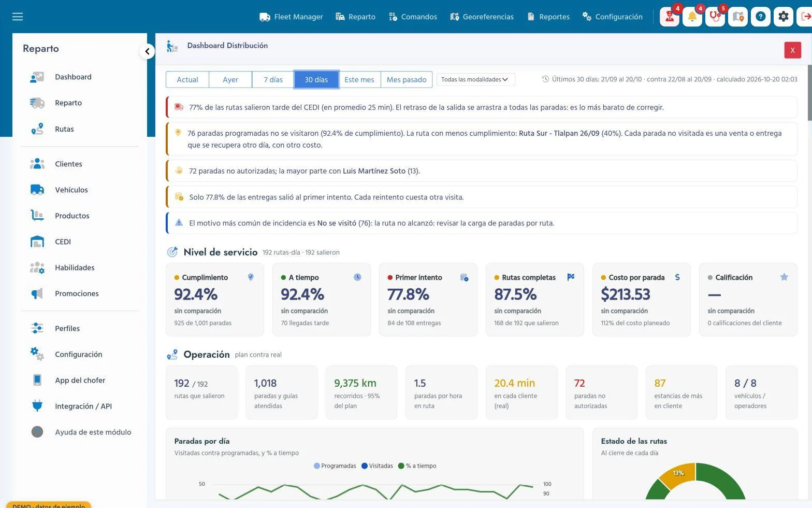This screenshot has width=812, height=508.
Task: Open the Georeferencias menu
Action: pyautogui.click(x=482, y=17)
